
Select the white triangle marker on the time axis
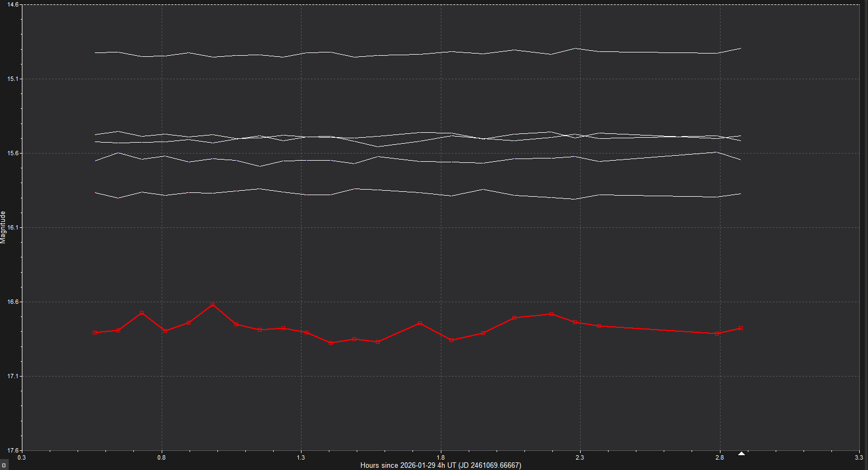(x=741, y=454)
